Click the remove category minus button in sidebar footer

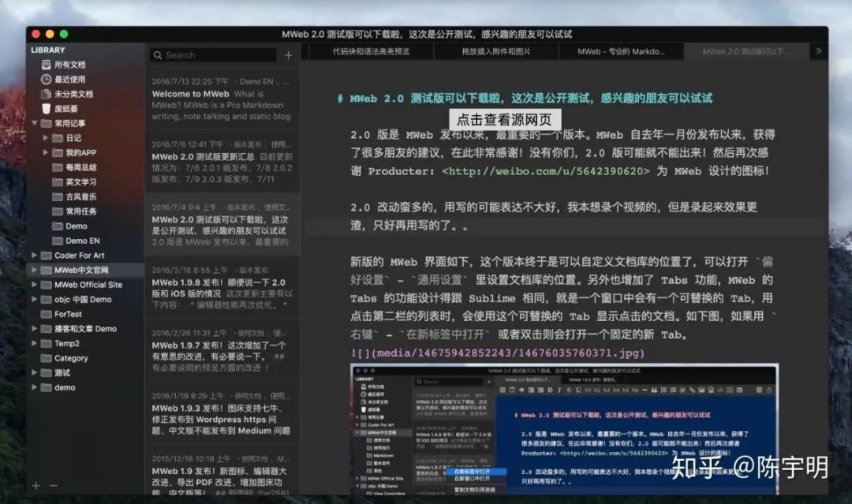click(54, 486)
